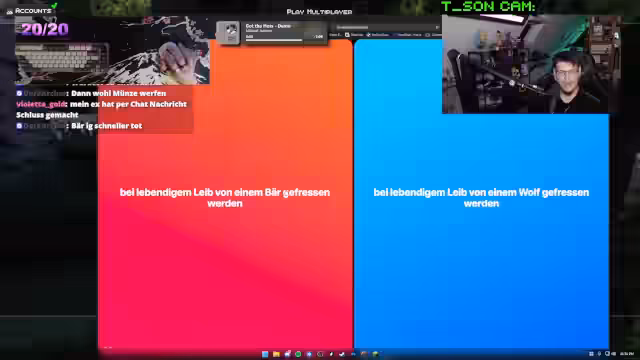Open the Windows Start menu icon
The height and width of the screenshot is (360, 640).
click(265, 354)
